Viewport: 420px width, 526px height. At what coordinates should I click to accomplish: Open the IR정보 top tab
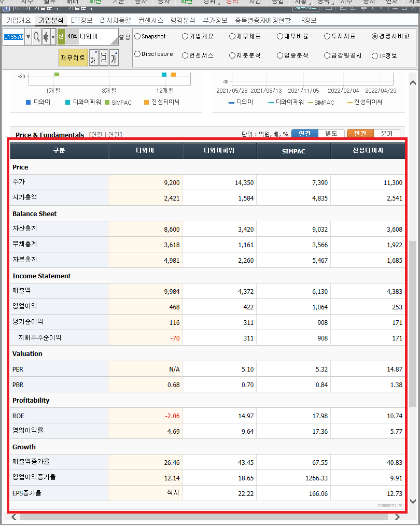pos(308,20)
